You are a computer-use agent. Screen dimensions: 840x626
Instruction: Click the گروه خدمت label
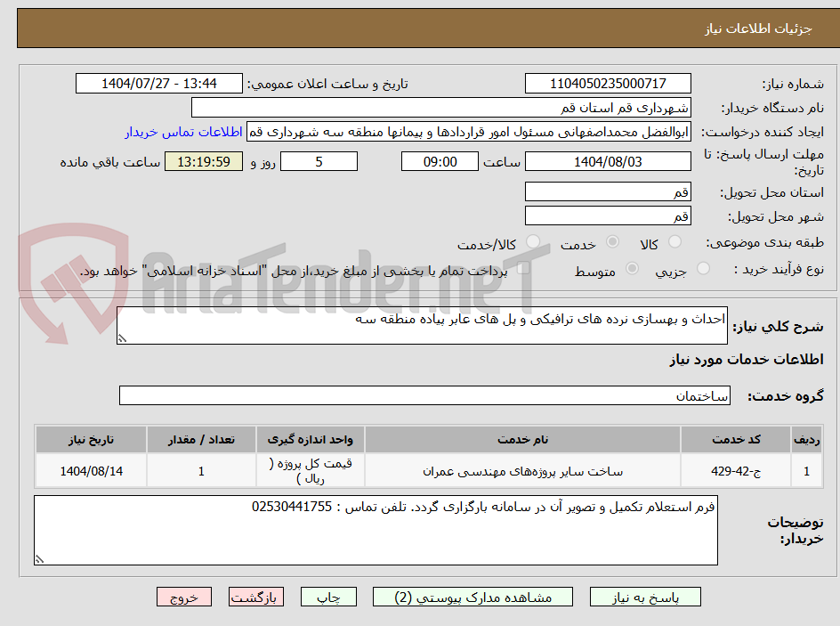tap(786, 396)
